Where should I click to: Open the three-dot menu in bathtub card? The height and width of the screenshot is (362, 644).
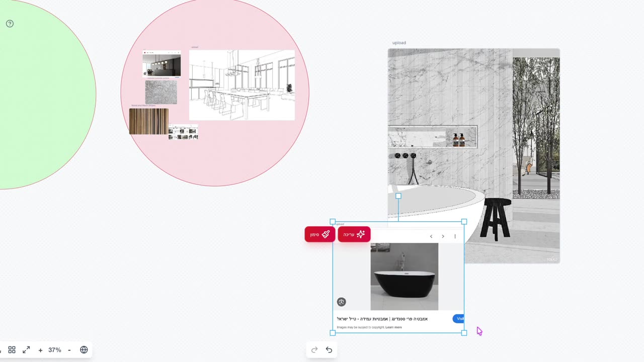pyautogui.click(x=455, y=236)
